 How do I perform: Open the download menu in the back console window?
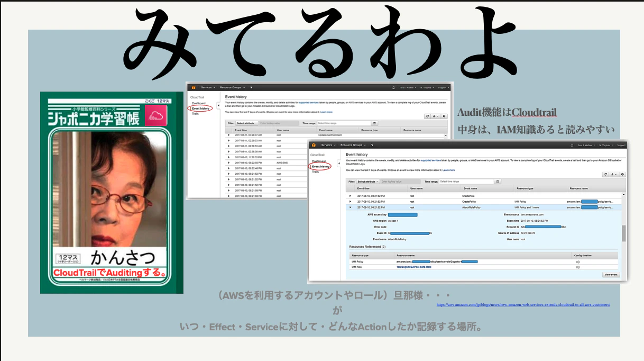click(x=435, y=116)
